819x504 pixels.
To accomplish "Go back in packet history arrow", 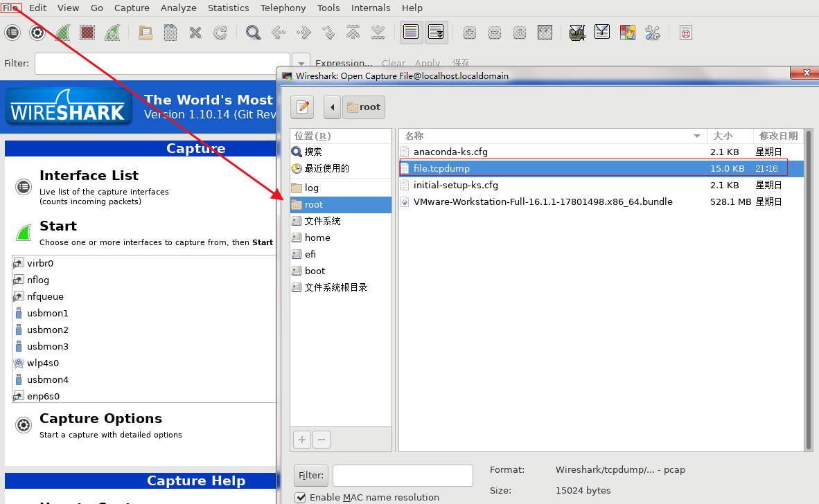I will (279, 33).
